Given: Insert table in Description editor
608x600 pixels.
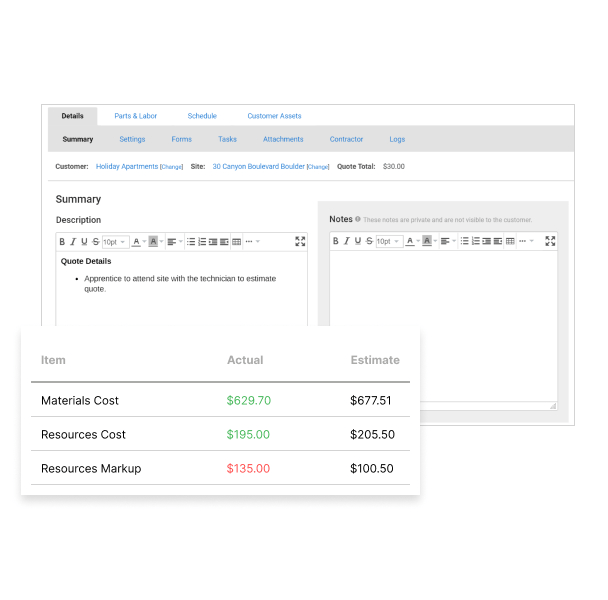Looking at the screenshot, I should 236,242.
